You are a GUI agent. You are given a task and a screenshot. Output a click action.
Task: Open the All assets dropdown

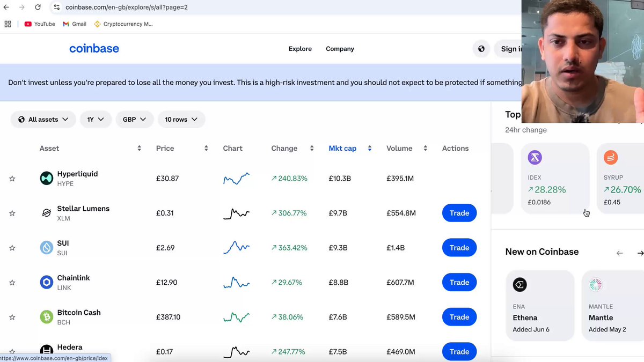coord(43,120)
